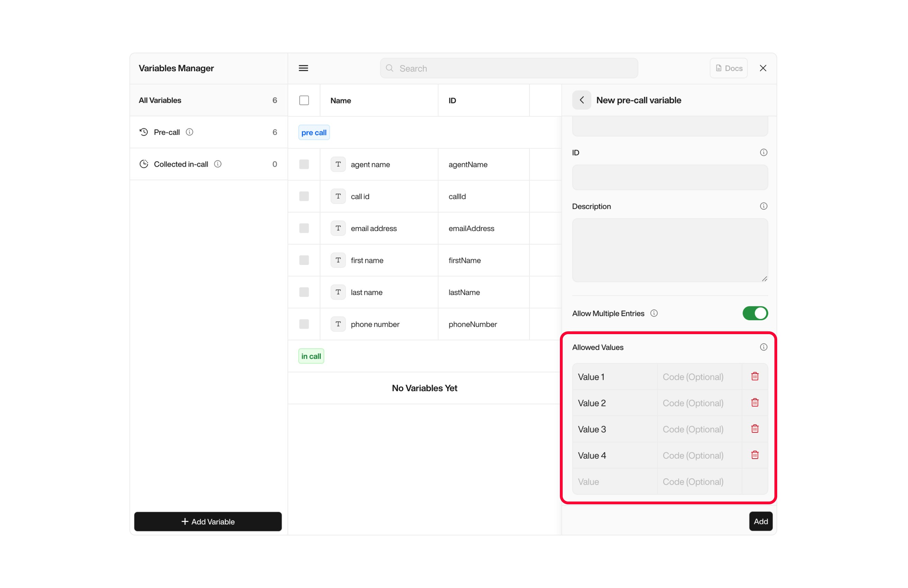Click the in call badge
Viewport: 908px width, 588px height.
pyautogui.click(x=310, y=356)
